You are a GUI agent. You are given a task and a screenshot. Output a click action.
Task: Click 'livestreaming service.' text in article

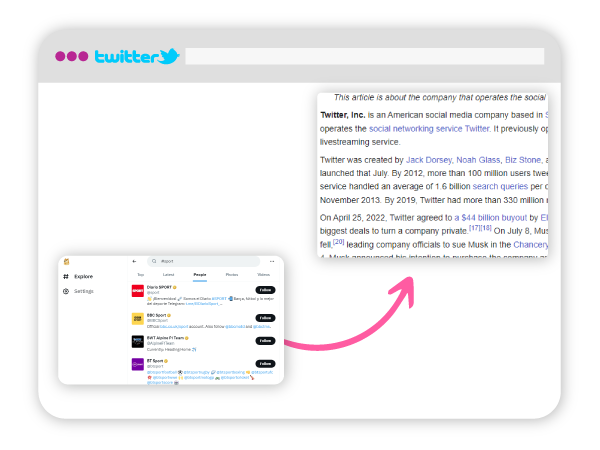[360, 142]
